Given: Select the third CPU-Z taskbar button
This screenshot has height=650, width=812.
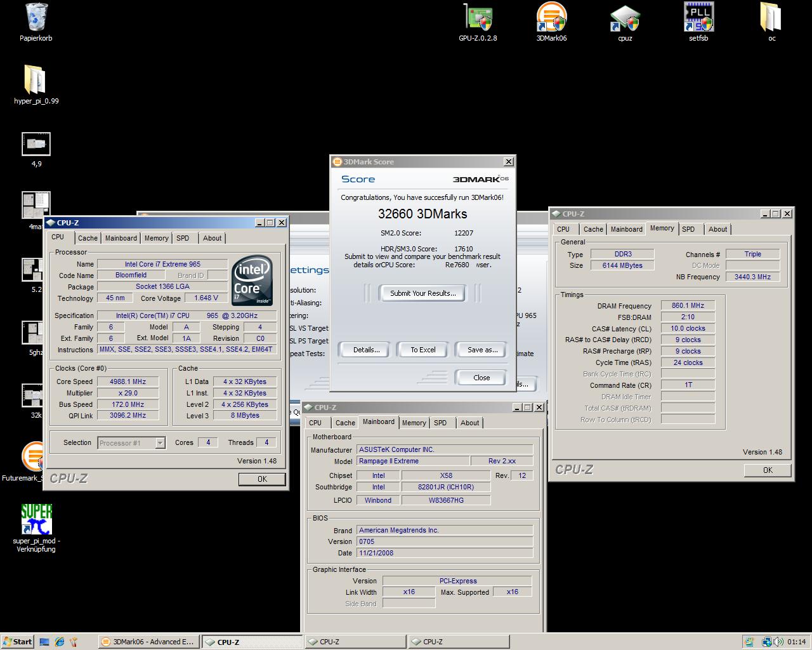Looking at the screenshot, I should coord(459,642).
